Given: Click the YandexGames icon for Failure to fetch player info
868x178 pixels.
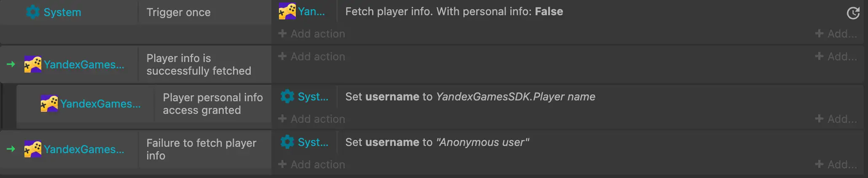Looking at the screenshot, I should tap(32, 149).
